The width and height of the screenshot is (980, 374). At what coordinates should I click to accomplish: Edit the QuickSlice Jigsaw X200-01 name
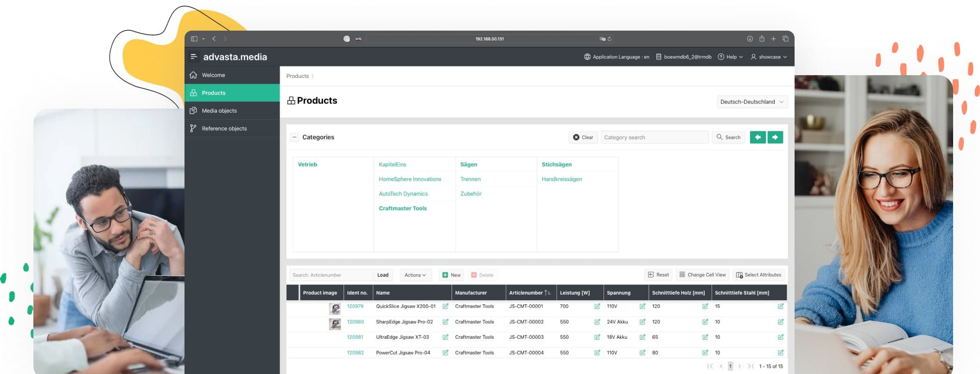point(445,306)
